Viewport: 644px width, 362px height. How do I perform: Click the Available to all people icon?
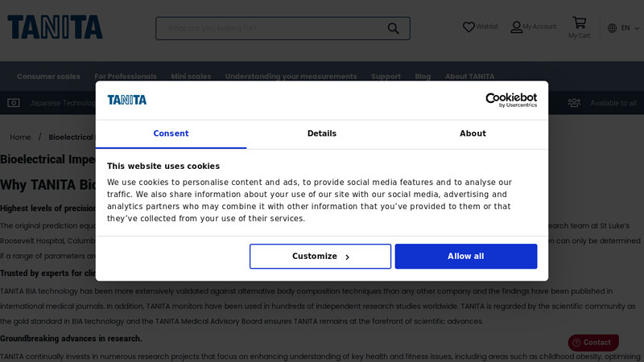click(x=574, y=103)
